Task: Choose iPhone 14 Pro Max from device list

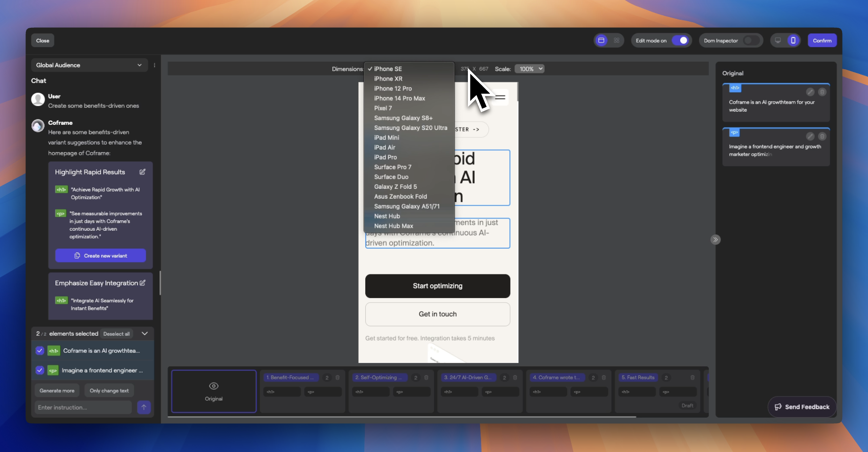Action: pos(409,98)
